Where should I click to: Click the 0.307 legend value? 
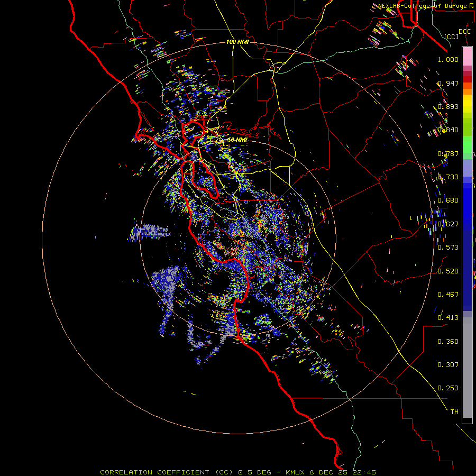point(448,365)
